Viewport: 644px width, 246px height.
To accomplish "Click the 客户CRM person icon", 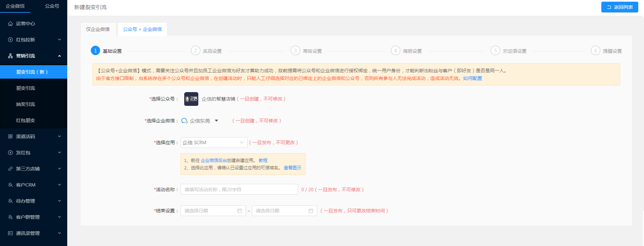I will [10, 185].
